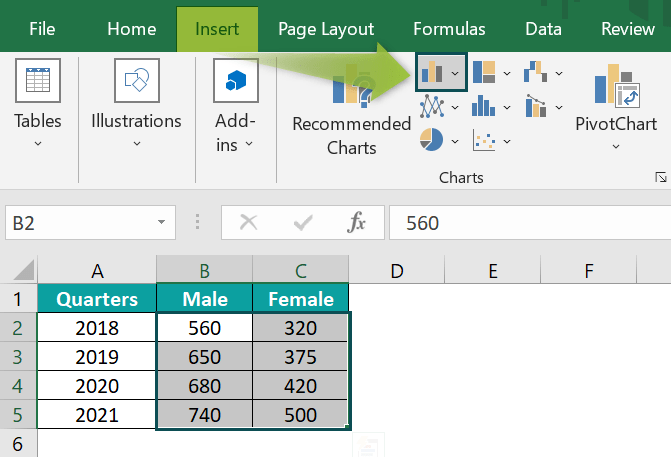Select row 1 header

(x=18, y=298)
